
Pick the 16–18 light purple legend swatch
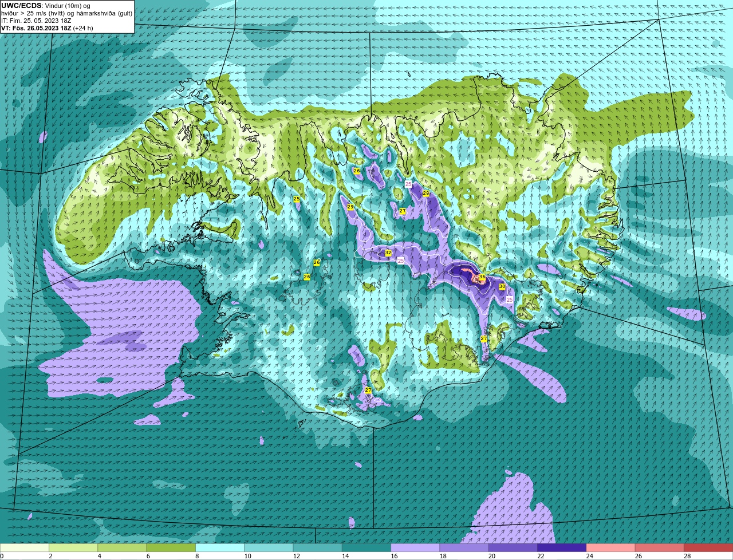click(415, 547)
